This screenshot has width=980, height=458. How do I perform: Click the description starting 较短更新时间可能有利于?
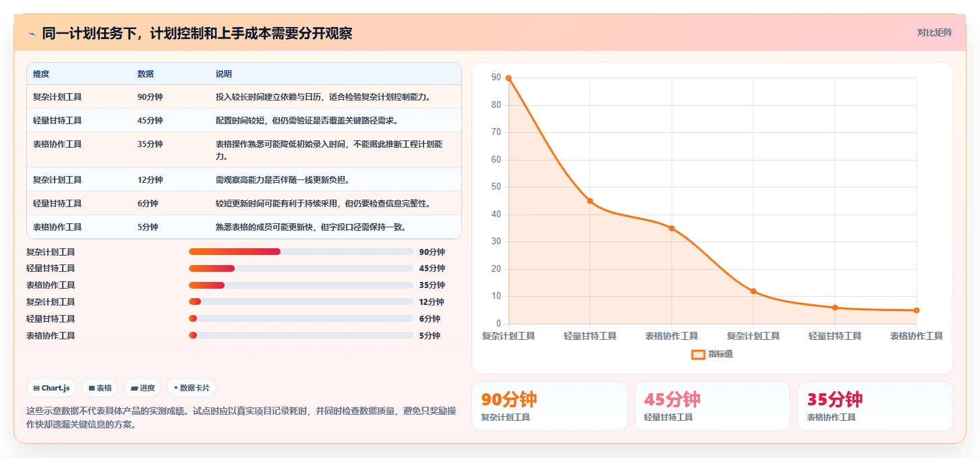323,204
